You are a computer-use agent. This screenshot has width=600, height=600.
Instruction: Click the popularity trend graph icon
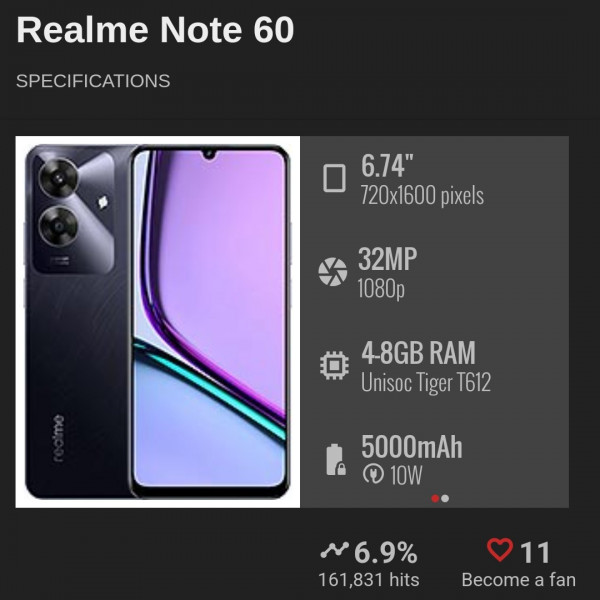click(334, 550)
